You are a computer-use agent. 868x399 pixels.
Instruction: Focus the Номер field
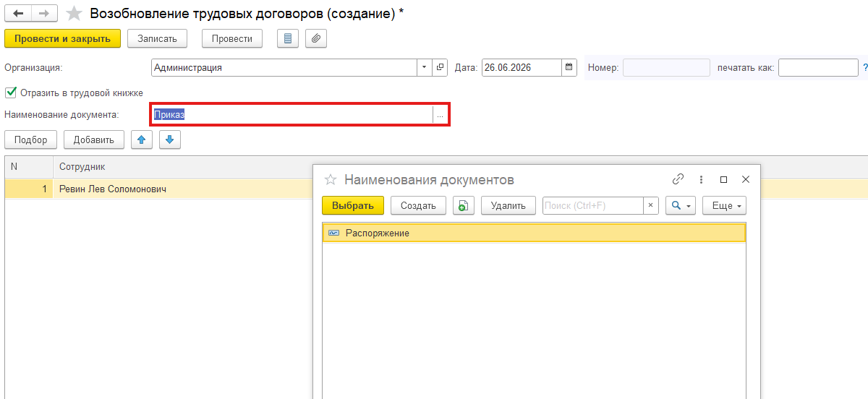(666, 67)
